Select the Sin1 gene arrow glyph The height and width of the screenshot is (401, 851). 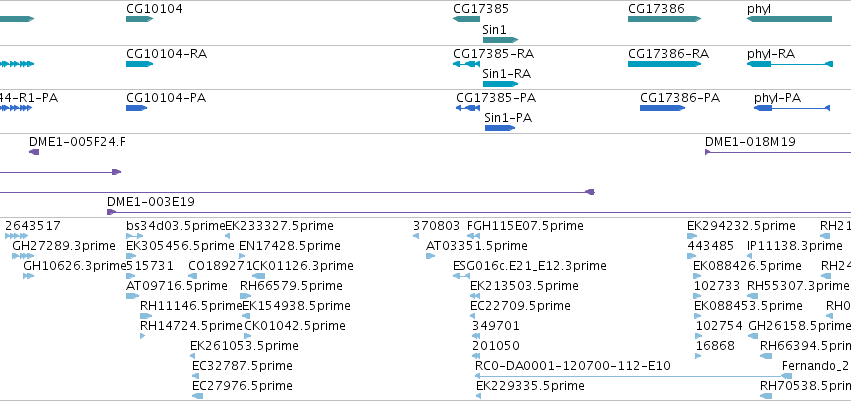click(x=500, y=40)
